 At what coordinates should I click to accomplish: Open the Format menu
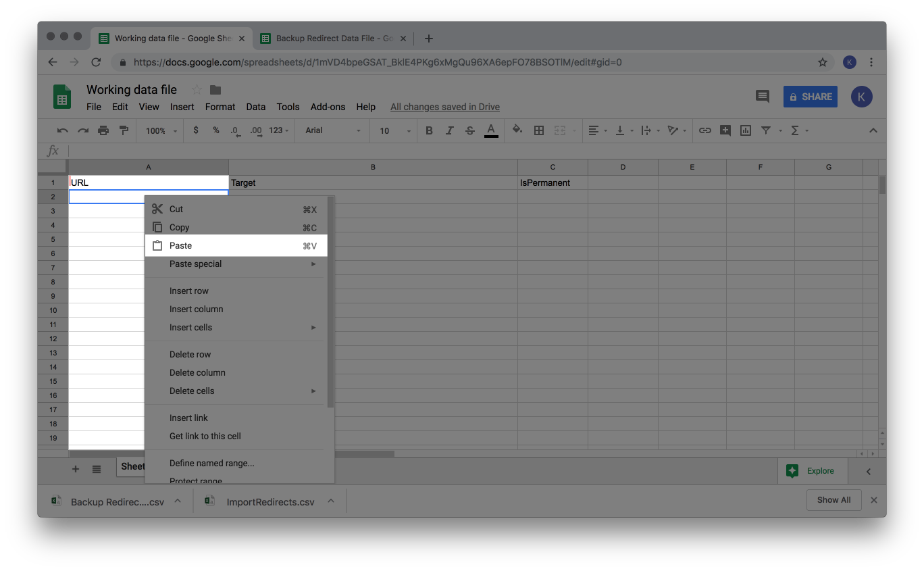point(220,107)
